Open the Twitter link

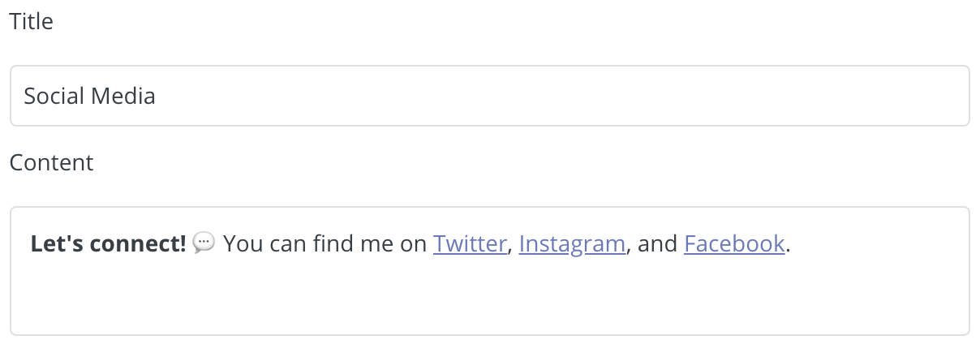(x=470, y=243)
